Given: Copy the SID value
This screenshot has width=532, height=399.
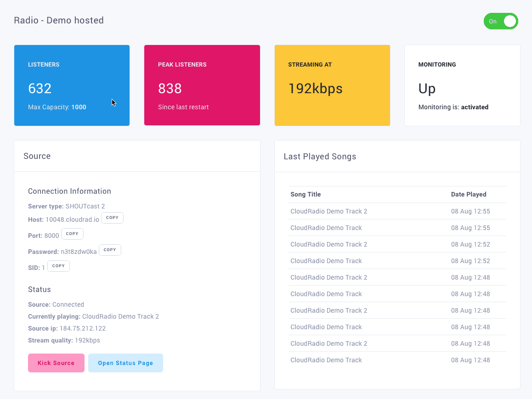Looking at the screenshot, I should 58,266.
